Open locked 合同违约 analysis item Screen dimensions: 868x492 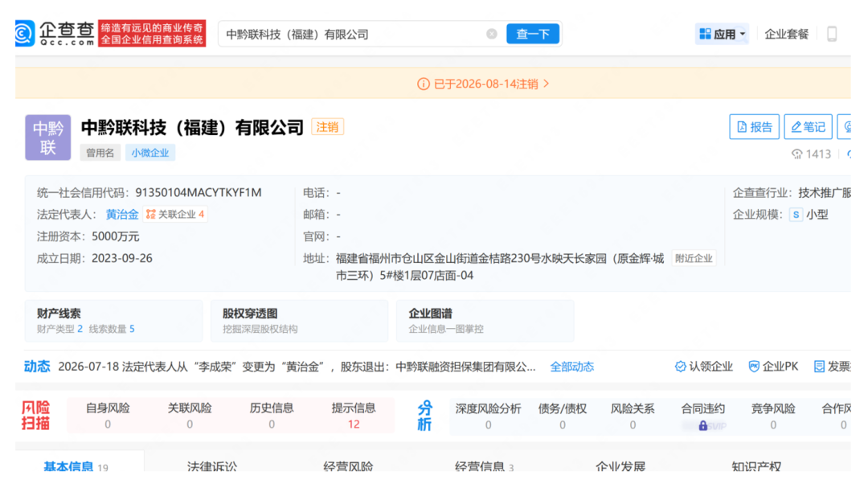point(703,416)
